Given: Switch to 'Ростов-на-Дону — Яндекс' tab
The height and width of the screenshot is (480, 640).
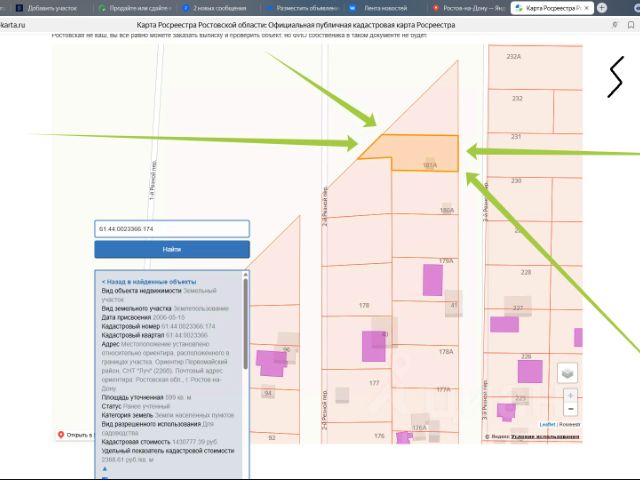Looking at the screenshot, I should [469, 8].
